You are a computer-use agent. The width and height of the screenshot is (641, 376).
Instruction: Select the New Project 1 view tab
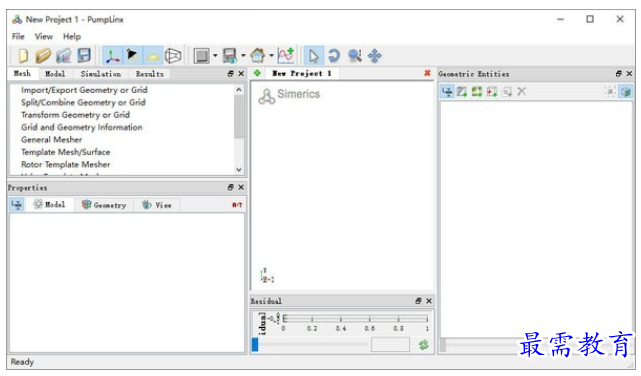302,74
